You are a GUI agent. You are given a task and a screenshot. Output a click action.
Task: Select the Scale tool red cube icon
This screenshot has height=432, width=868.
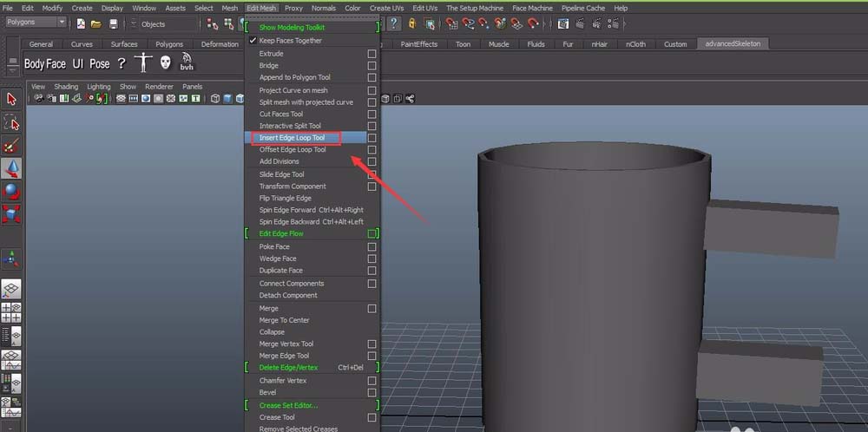point(11,213)
